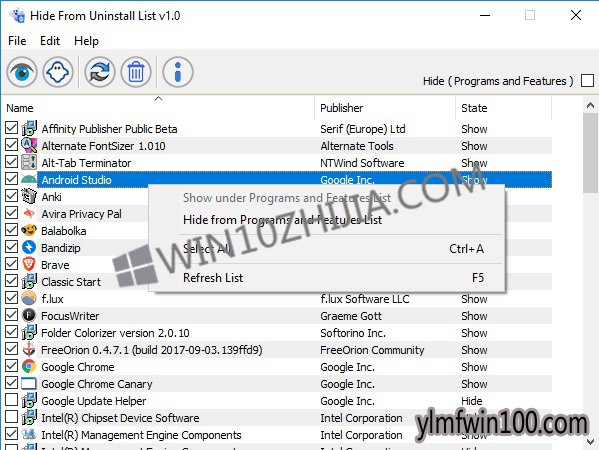The height and width of the screenshot is (450, 599).
Task: Click the FocusWriter icon
Action: (29, 316)
